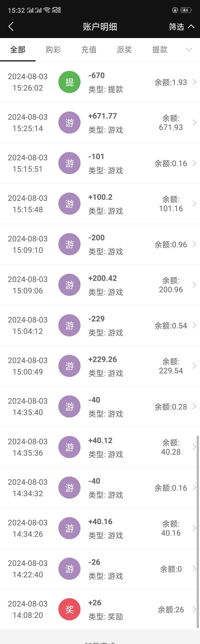Switch to the 派奖 tab
Image resolution: width=200 pixels, height=644 pixels.
(x=124, y=50)
